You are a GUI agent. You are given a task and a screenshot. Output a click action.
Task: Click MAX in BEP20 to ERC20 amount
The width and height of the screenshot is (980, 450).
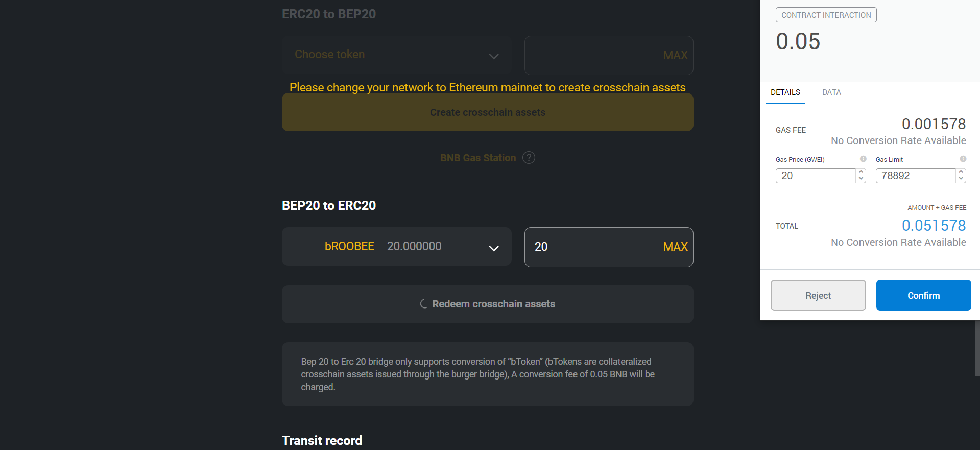(675, 247)
